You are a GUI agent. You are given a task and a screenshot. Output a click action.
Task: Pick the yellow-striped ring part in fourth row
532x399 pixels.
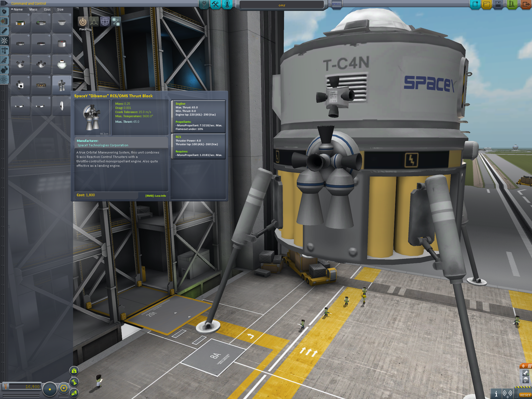(x=41, y=85)
